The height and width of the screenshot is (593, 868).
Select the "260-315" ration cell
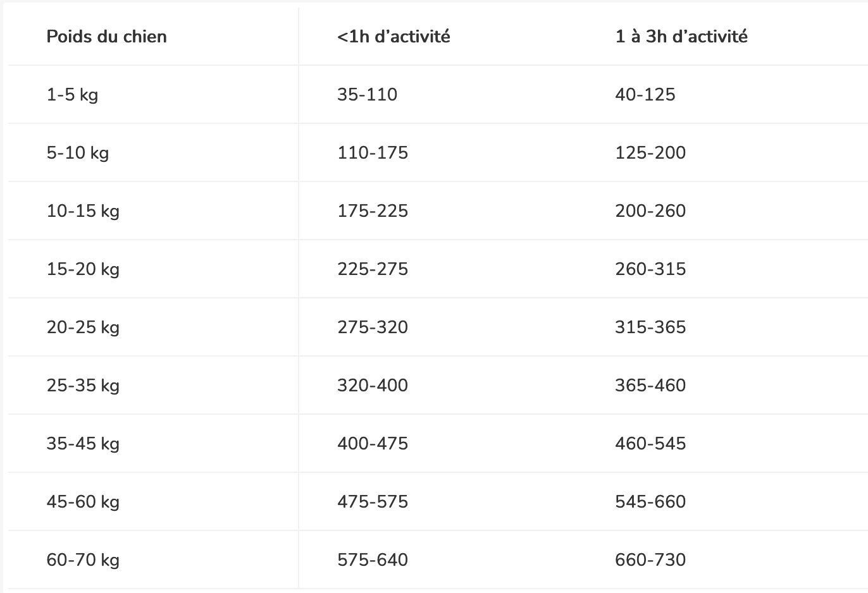[650, 269]
